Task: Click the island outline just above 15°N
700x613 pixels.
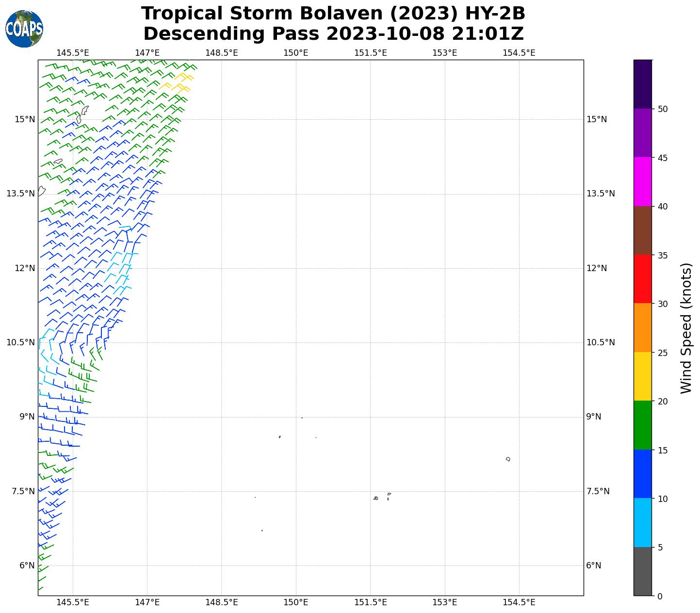Action: [84, 110]
